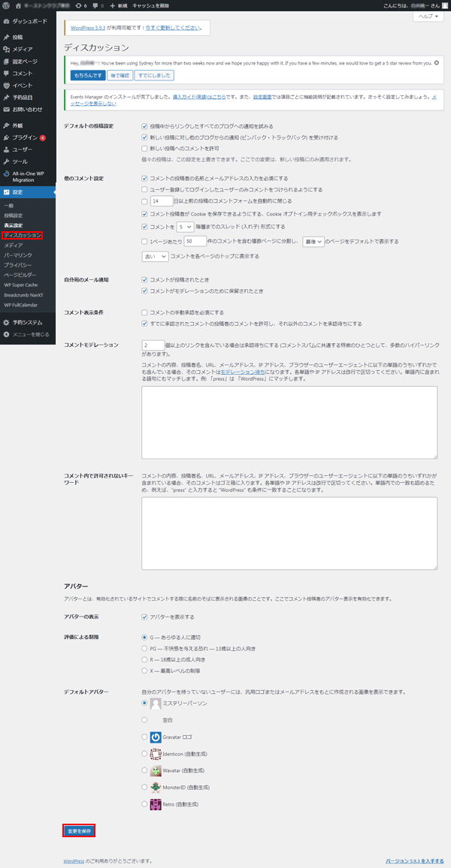This screenshot has width=451, height=868.
Task: Click the バージョン 5.9.3 を入手する link
Action: tap(414, 860)
